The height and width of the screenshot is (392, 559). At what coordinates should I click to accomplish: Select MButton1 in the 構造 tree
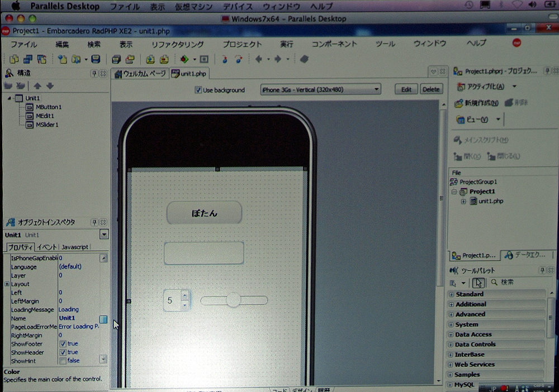pyautogui.click(x=49, y=107)
